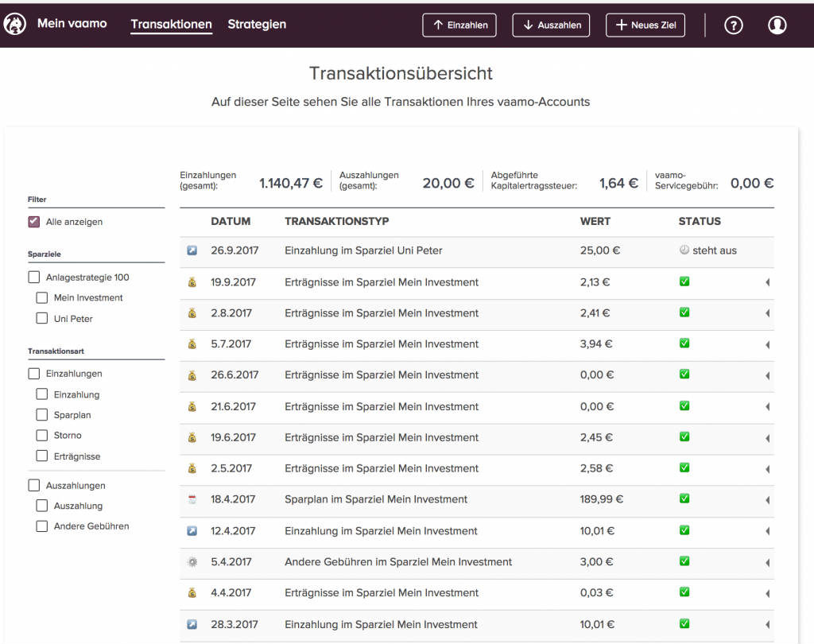Check the 'Auszahlung' sub-filter checkbox
Image resolution: width=814 pixels, height=644 pixels.
(x=41, y=506)
